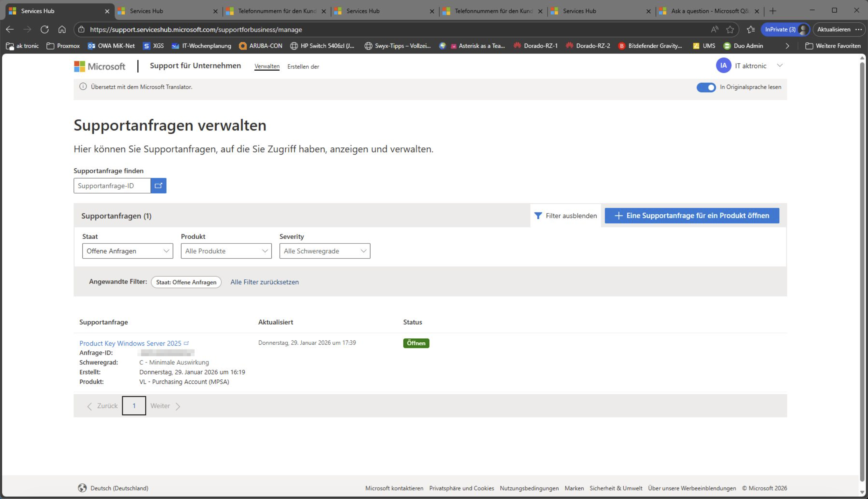Screen dimensions: 868x499
Task: Switch to the Ask a question browser tab
Action: tap(710, 11)
